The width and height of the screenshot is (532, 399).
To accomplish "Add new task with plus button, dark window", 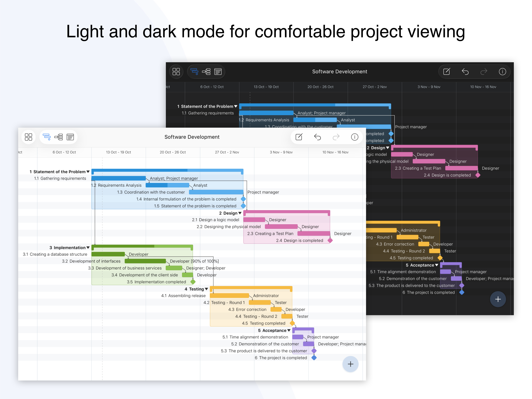I will [x=498, y=299].
